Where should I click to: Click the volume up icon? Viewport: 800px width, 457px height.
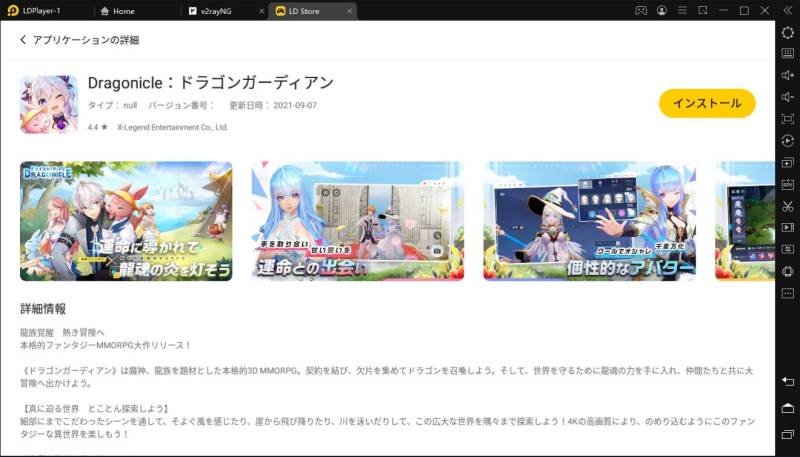pos(788,75)
